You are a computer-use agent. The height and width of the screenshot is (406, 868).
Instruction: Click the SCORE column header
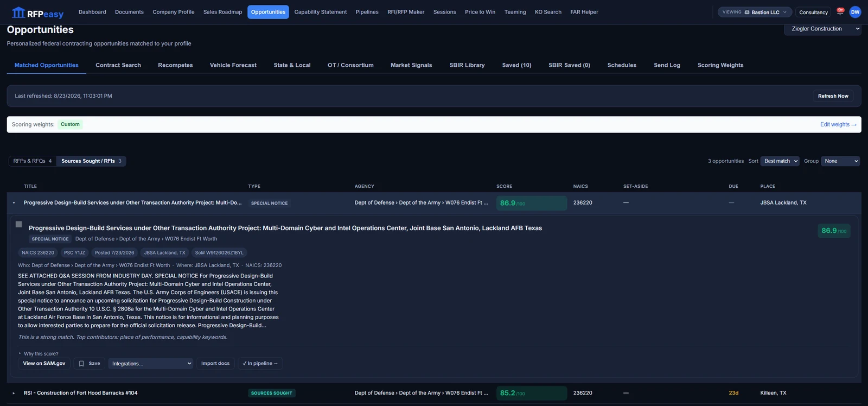(x=504, y=186)
